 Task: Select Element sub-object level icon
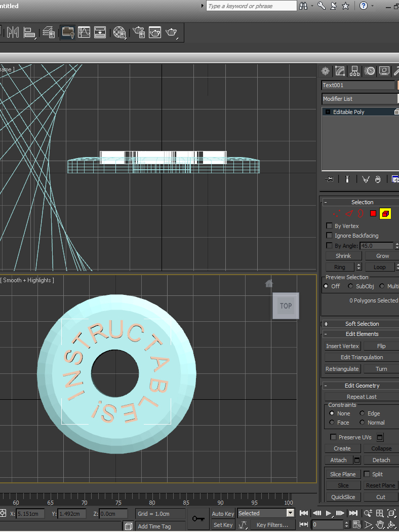tap(385, 213)
